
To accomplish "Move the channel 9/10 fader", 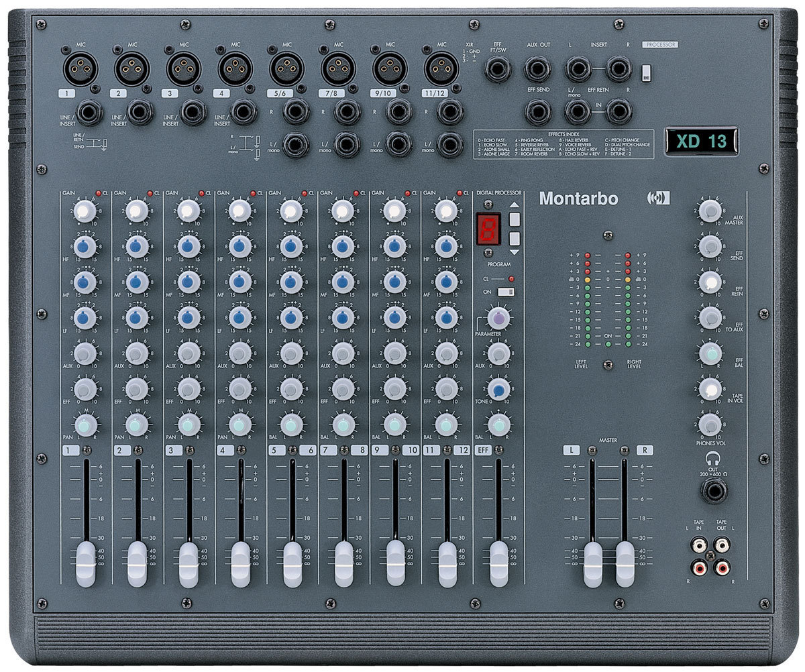I will pyautogui.click(x=395, y=563).
